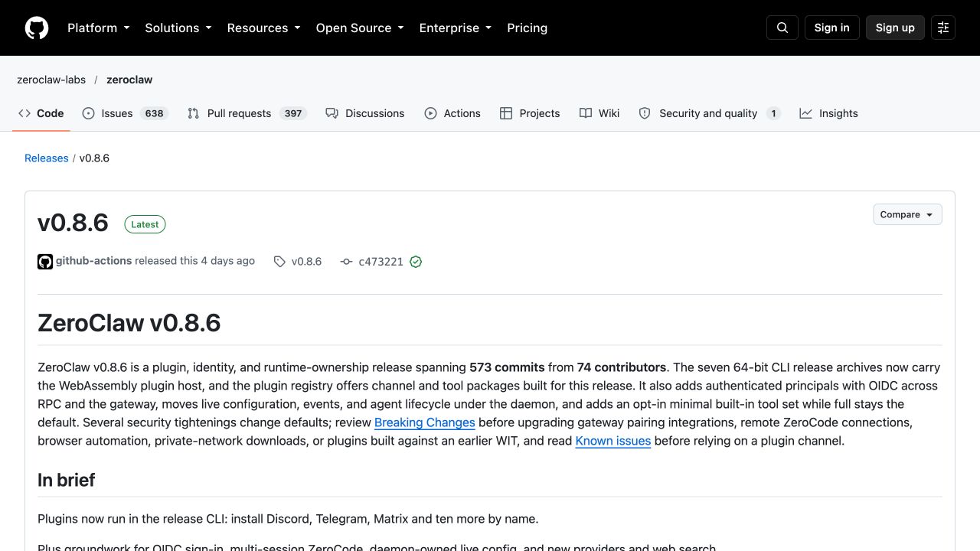Open the v0.8.6 release title link
This screenshot has height=551, width=980.
coord(73,223)
